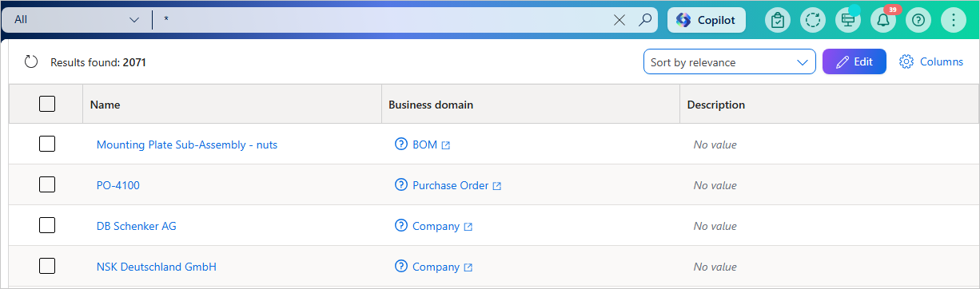
Task: Click the external link icon next to Purchase Order
Action: [x=497, y=186]
